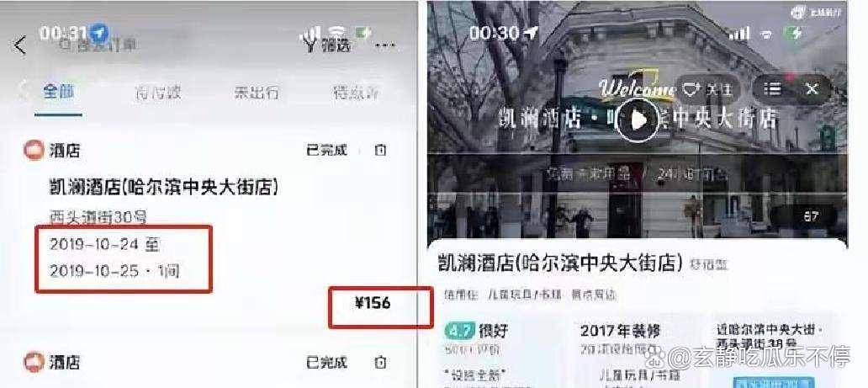Switch to the 未出行 tab

256,93
